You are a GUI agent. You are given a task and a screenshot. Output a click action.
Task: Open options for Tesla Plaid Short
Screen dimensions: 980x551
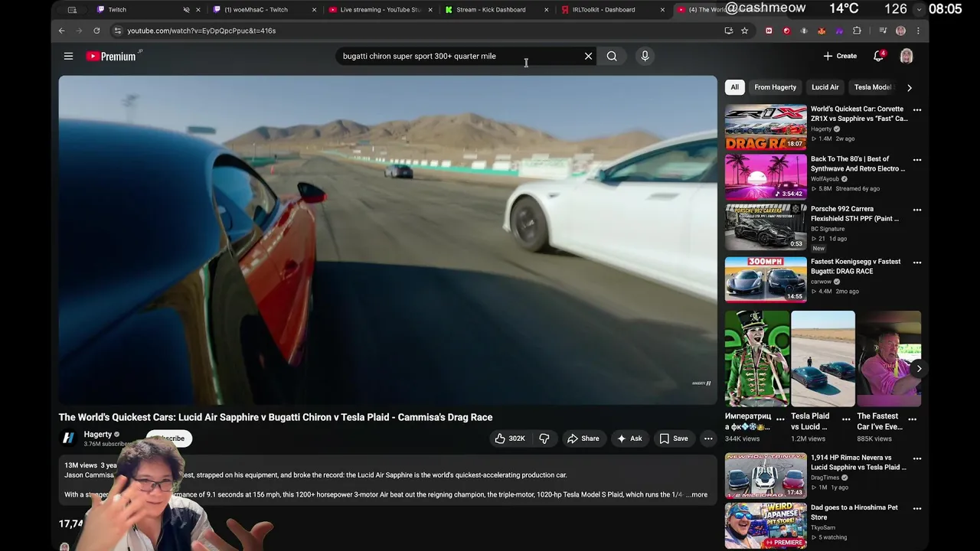(x=846, y=419)
